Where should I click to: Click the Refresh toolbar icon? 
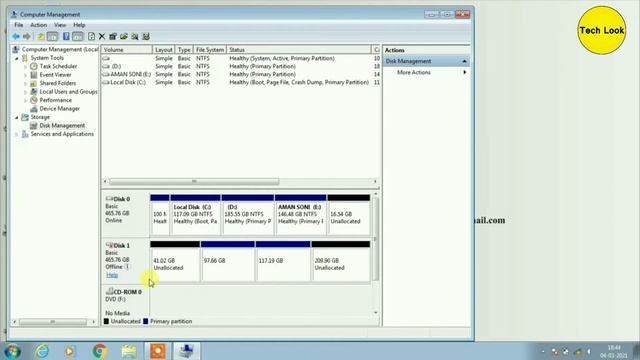coord(91,37)
